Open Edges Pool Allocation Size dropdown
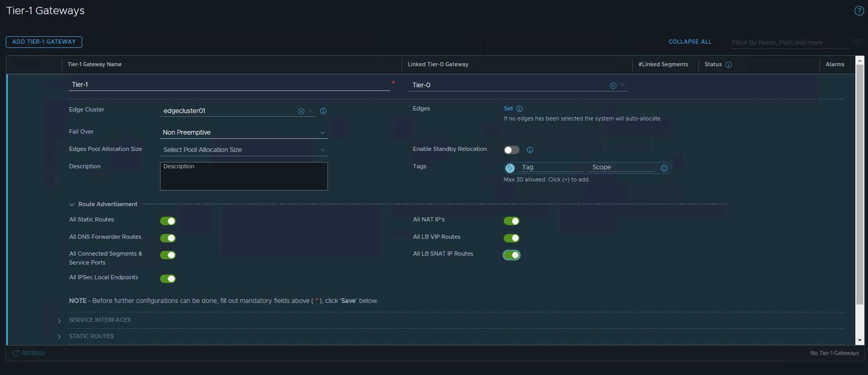Viewport: 868px width, 375px height. pyautogui.click(x=244, y=150)
